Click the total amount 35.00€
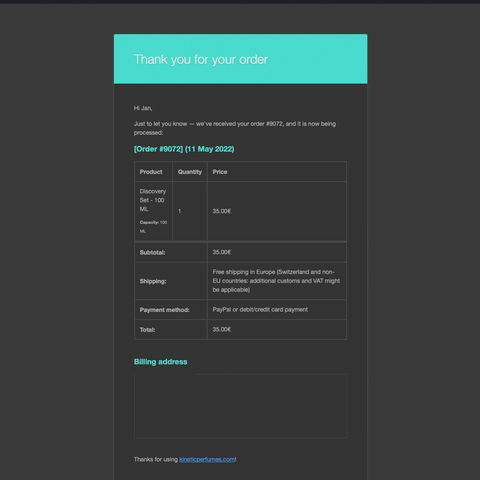 tap(222, 329)
